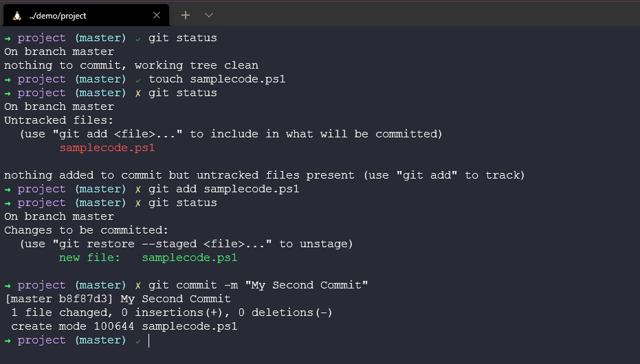640x364 pixels.
Task: Click the yellow X mark before git add
Action: pos(138,190)
